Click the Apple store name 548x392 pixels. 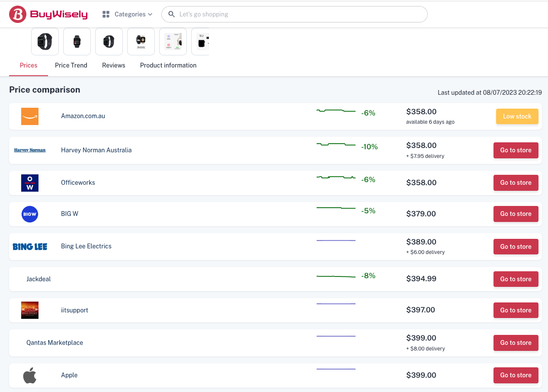point(69,375)
